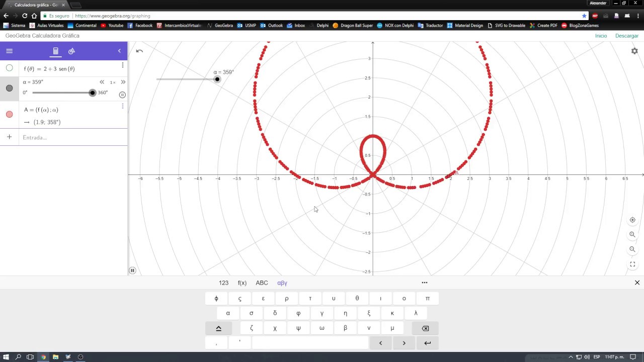The image size is (644, 362).
Task: Tap the μ key on keyboard
Action: (x=392, y=328)
